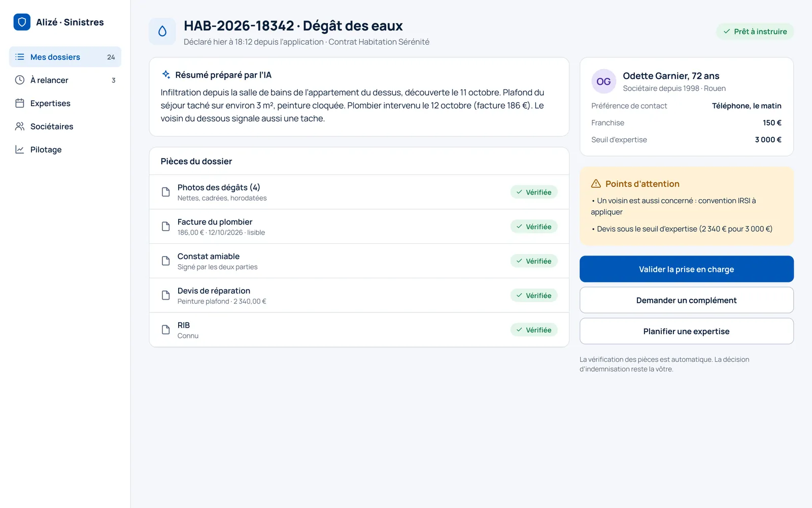Go to Expertises section

coord(65,103)
